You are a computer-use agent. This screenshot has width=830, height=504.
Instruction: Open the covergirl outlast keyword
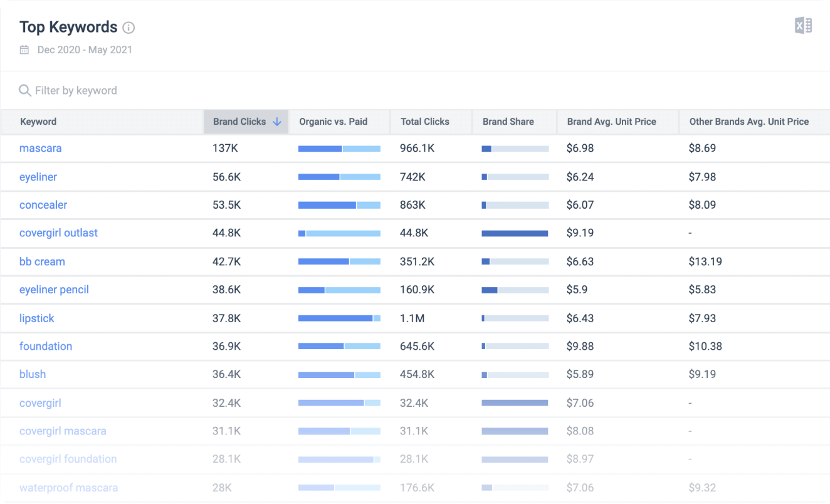[x=58, y=233]
